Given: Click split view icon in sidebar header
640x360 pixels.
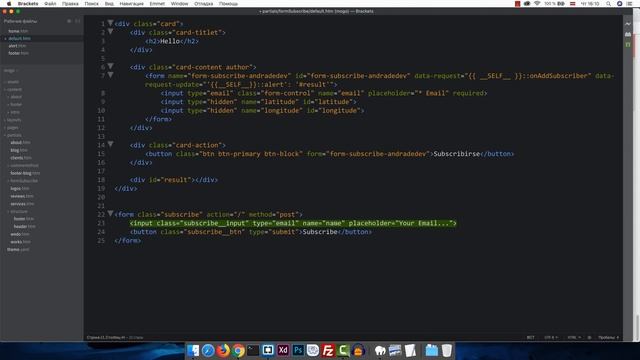Looking at the screenshot, I should tap(78, 21).
